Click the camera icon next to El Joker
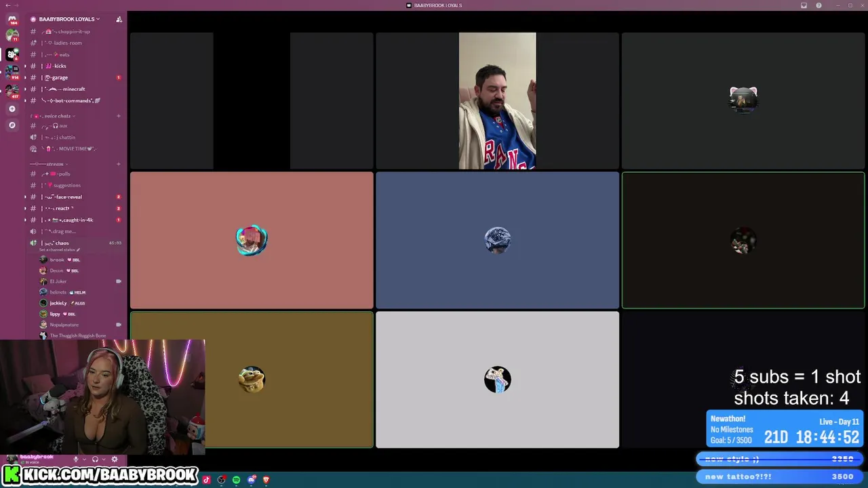Viewport: 868px width, 488px height. coord(119,281)
